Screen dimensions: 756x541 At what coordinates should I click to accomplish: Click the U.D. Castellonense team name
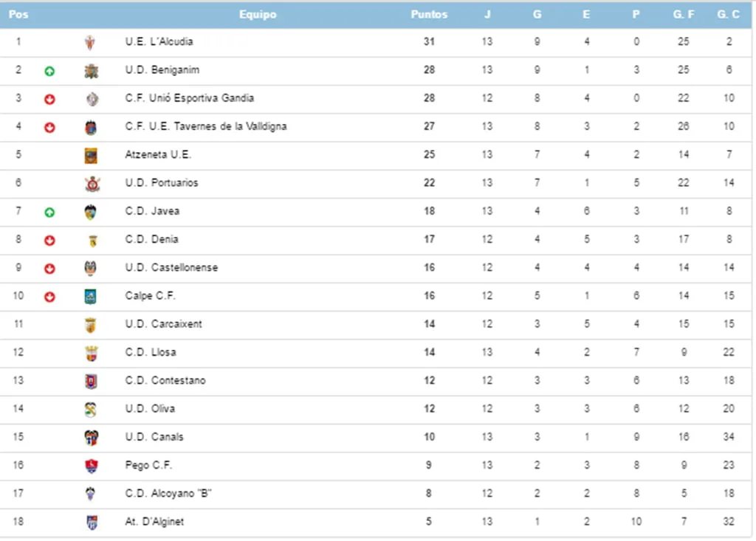click(x=171, y=267)
